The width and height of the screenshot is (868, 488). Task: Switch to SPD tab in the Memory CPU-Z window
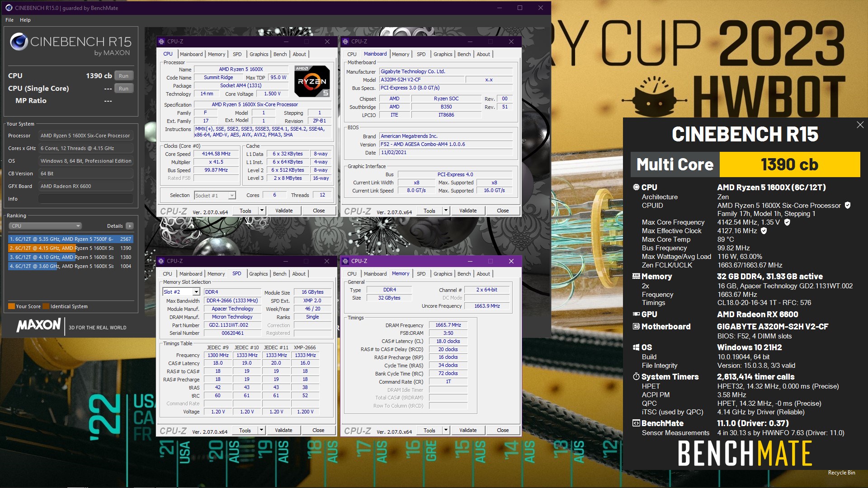421,274
